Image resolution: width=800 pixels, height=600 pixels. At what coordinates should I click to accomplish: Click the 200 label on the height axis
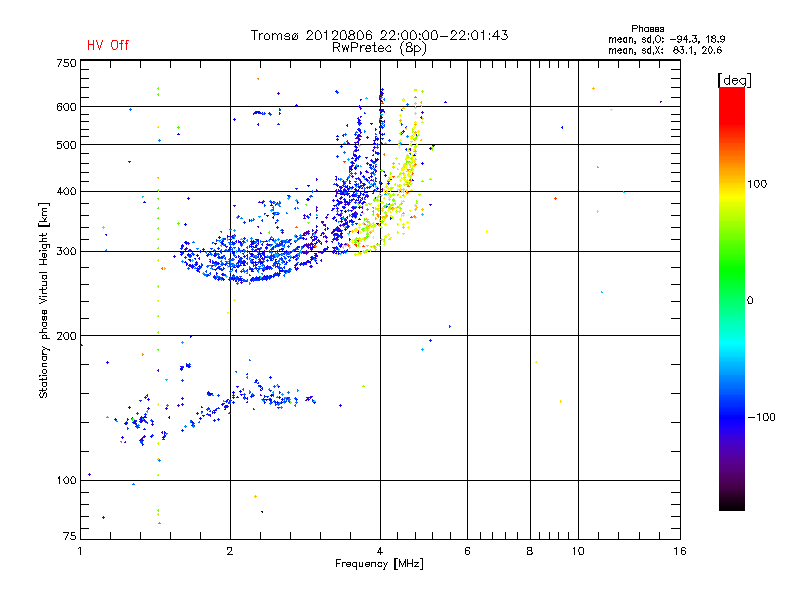tap(66, 336)
